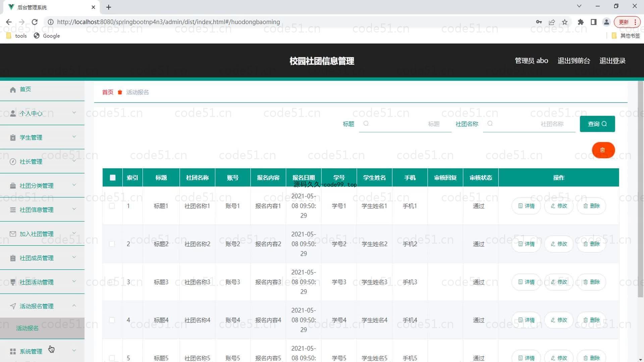Image resolution: width=644 pixels, height=362 pixels.
Task: Open the browser tab search chevron
Action: pos(579,6)
